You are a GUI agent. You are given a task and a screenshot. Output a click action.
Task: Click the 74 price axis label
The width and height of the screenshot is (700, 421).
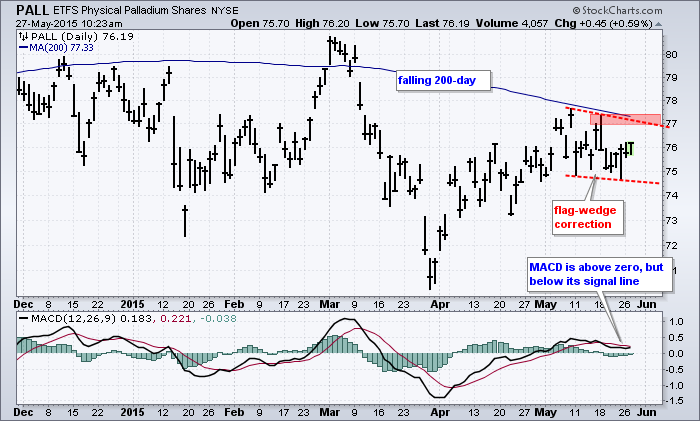[x=671, y=196]
